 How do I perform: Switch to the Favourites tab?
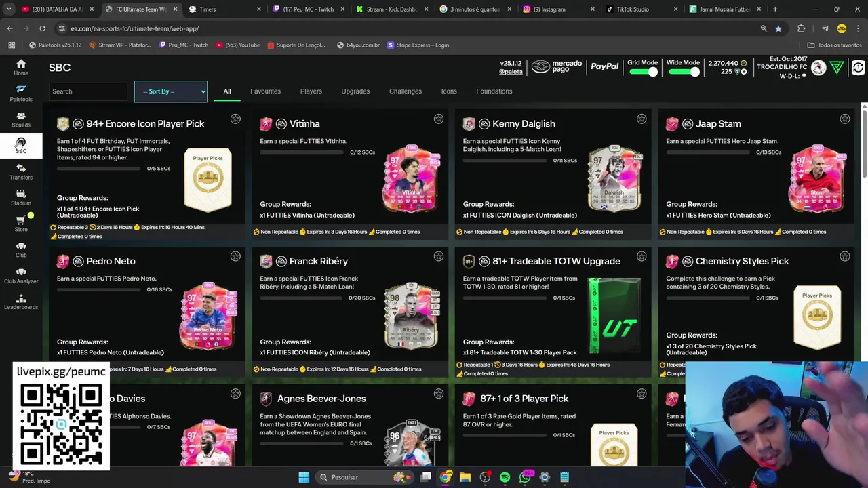(265, 91)
